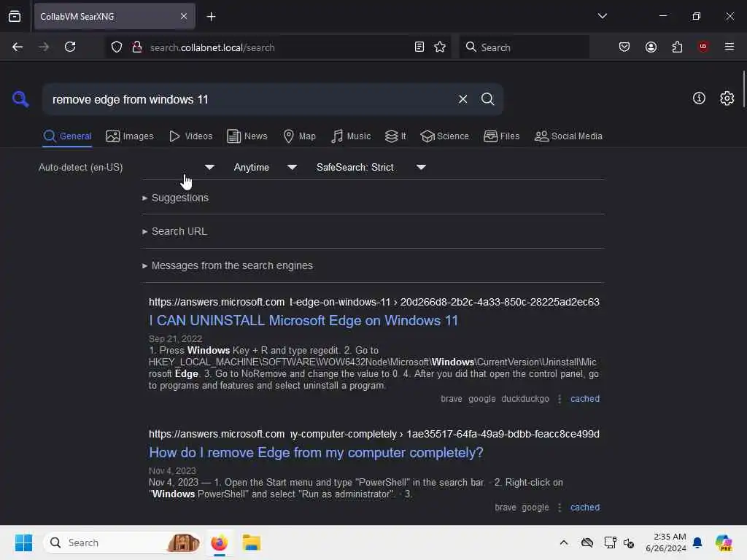Image resolution: width=747 pixels, height=560 pixels.
Task: Open cached link of second result
Action: pos(585,507)
